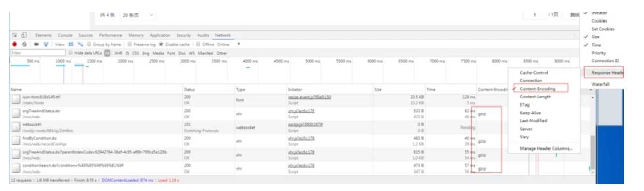Select the Network tab
Screen dimensions: 644x191
tap(223, 35)
